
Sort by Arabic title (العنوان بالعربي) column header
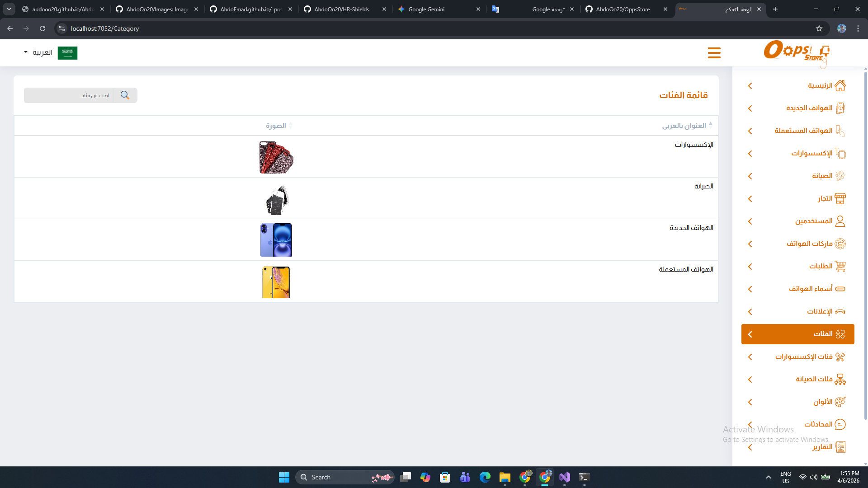coord(684,126)
